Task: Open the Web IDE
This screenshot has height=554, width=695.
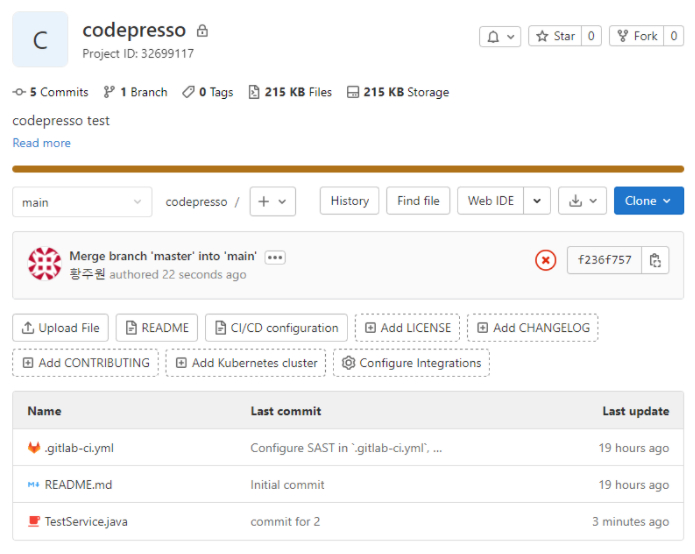Action: pos(491,201)
